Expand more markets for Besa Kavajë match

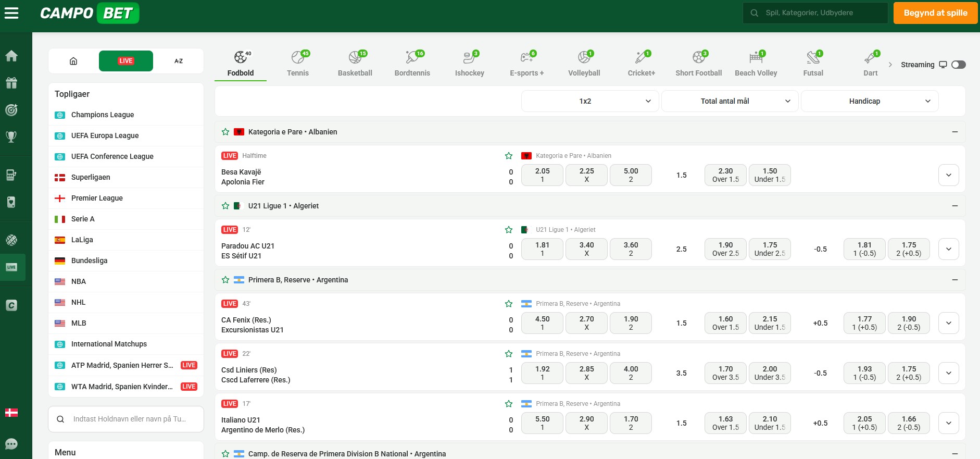tap(949, 175)
